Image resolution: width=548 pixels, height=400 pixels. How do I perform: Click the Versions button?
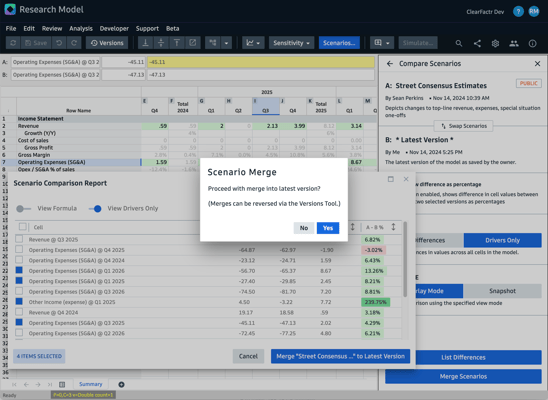click(107, 43)
